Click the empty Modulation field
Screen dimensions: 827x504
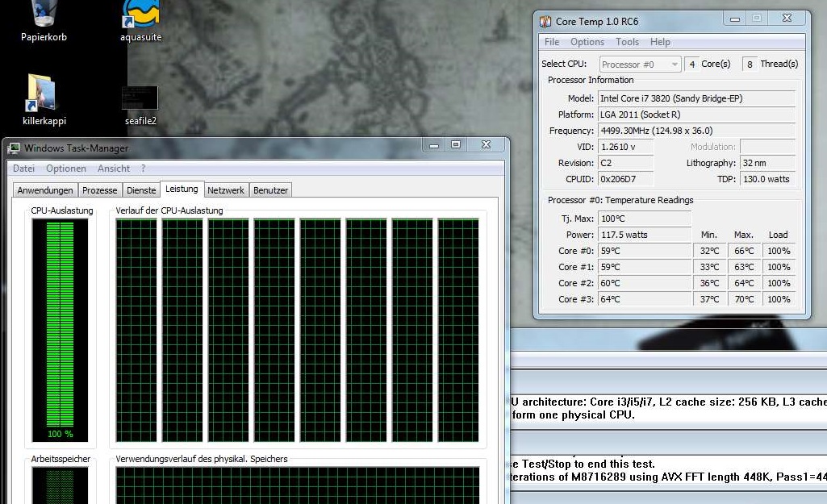tap(767, 147)
